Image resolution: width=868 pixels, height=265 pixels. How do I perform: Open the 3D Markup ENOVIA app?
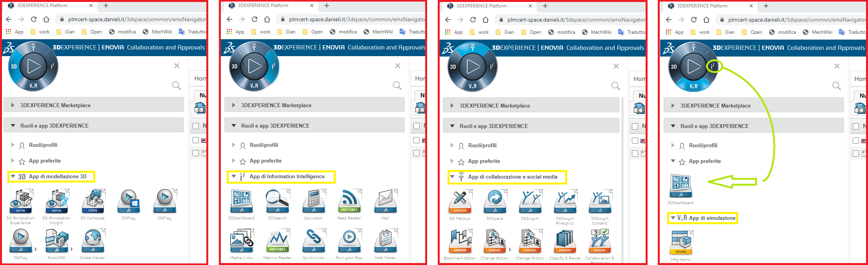(x=460, y=202)
